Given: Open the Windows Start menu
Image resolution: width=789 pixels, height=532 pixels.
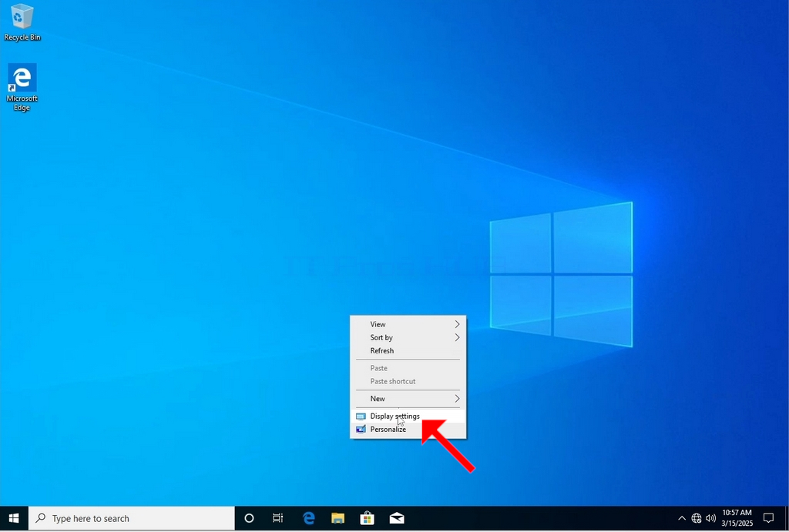Looking at the screenshot, I should coord(14,518).
